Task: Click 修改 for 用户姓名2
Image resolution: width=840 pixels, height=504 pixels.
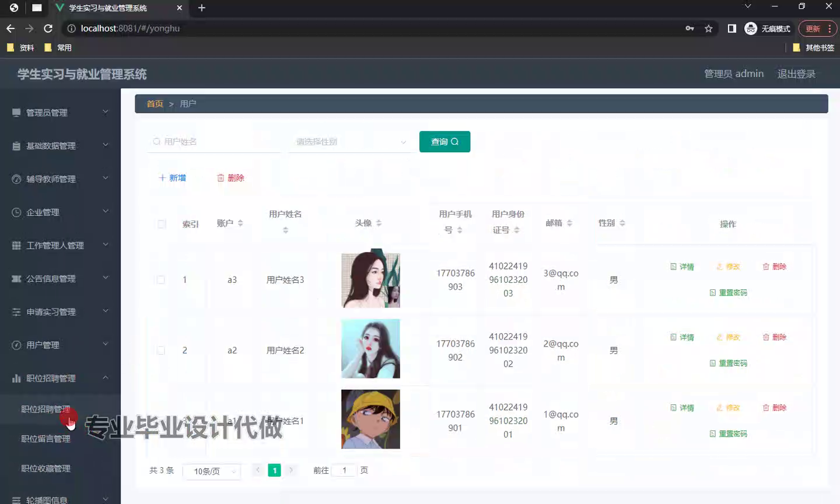Action: tap(728, 337)
